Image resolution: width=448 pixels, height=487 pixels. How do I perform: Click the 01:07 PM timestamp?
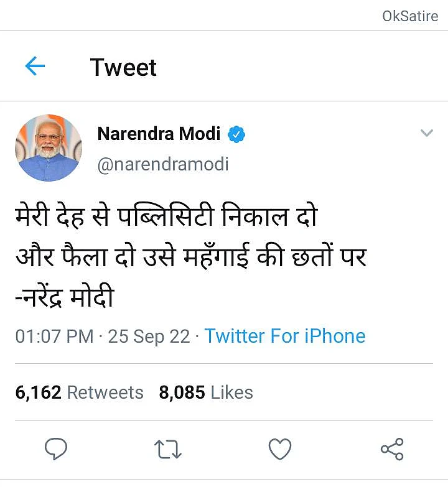point(54,336)
